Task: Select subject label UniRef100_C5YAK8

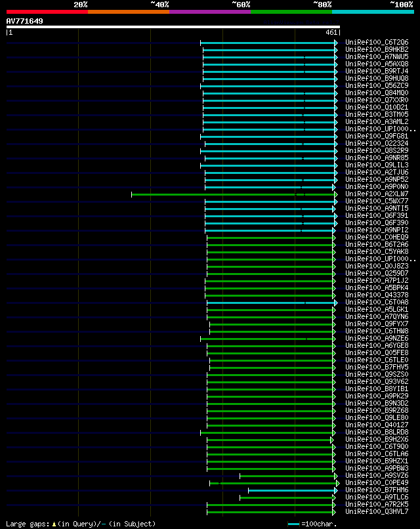Action: tap(377, 251)
